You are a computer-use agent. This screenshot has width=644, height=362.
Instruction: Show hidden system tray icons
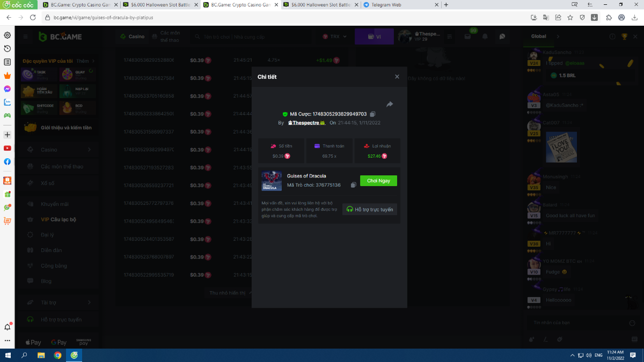[x=571, y=355]
